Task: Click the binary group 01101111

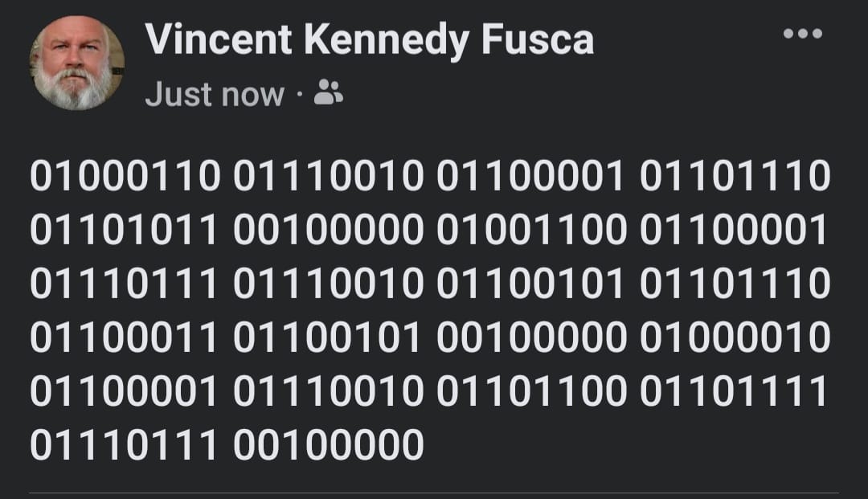Action: 735,391
